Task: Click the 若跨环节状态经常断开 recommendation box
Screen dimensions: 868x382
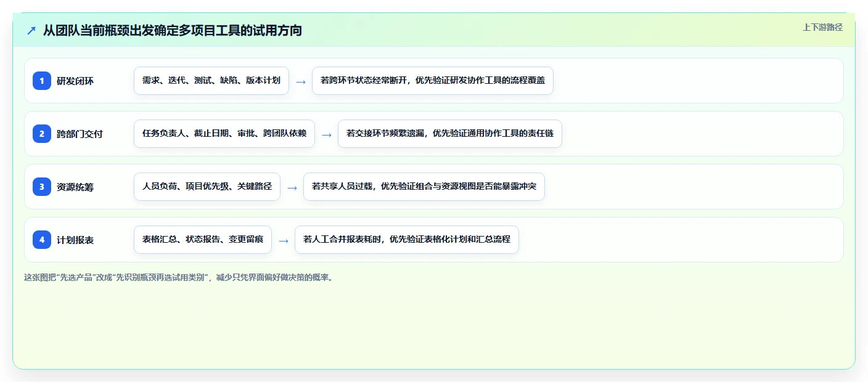Action: (433, 81)
